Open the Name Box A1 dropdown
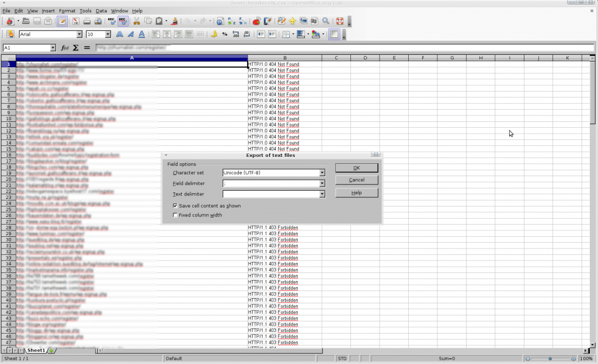Image resolution: width=598 pixels, height=364 pixels. tap(53, 48)
